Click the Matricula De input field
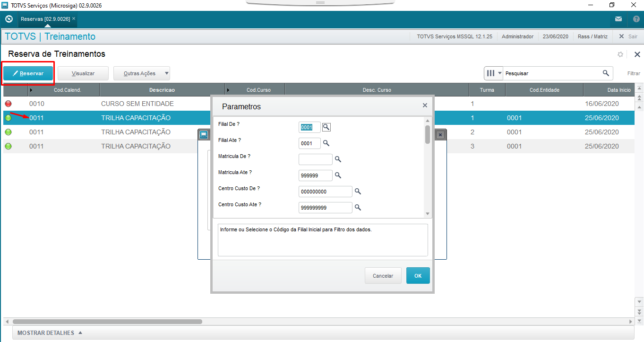644x342 pixels. (316, 159)
